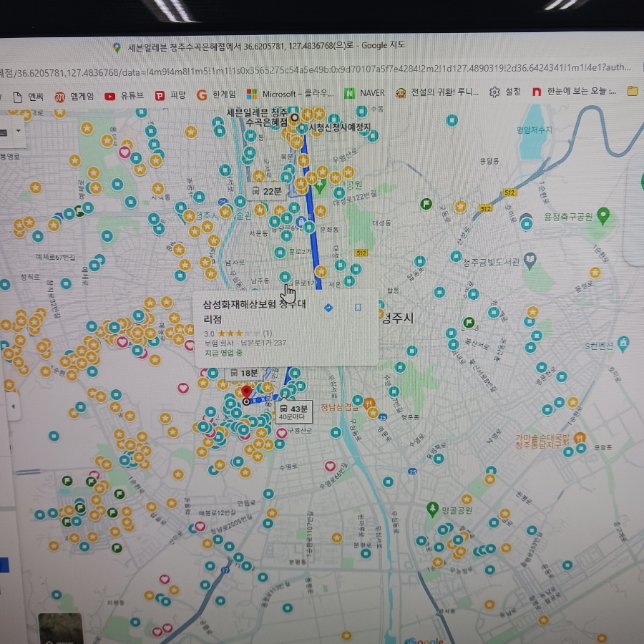Click the 청남삼겹살 orange restaurant pin
This screenshot has height=644, width=644.
coord(369,403)
